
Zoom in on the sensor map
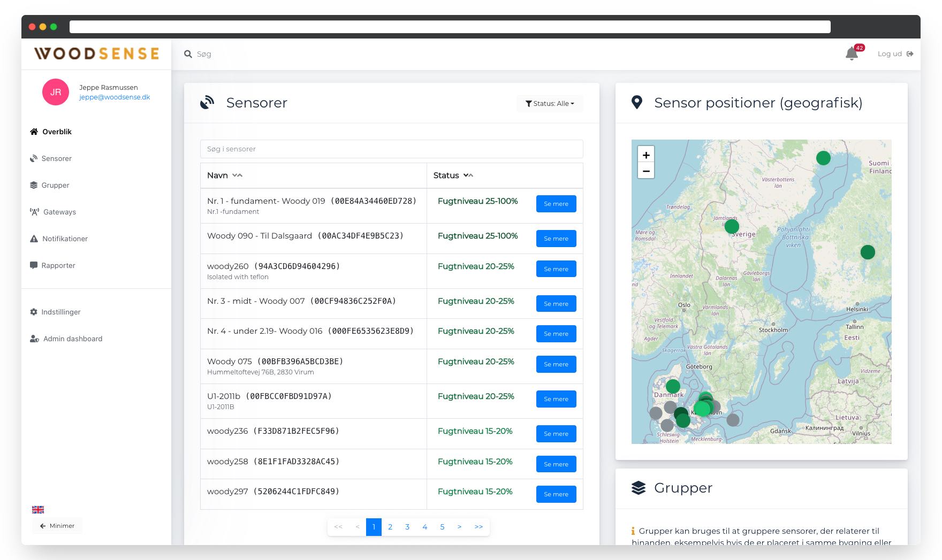(646, 155)
